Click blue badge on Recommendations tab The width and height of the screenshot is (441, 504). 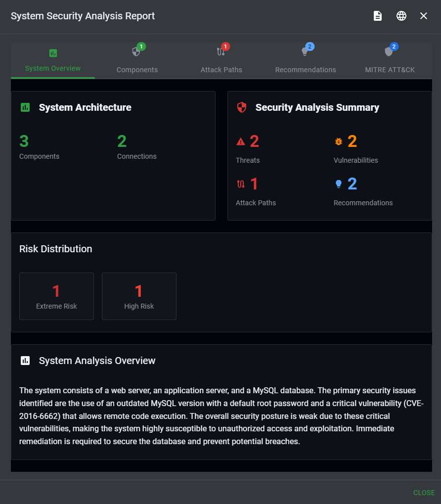[x=309, y=46]
